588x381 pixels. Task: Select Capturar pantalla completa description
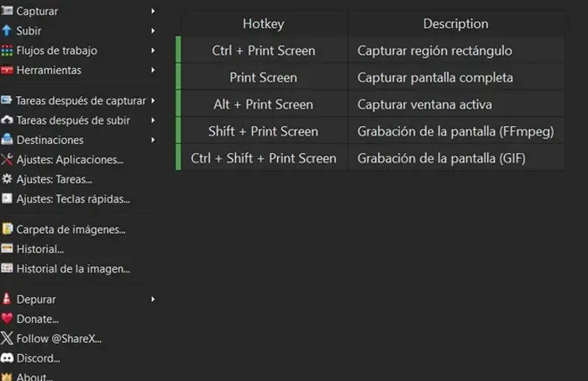coord(456,77)
